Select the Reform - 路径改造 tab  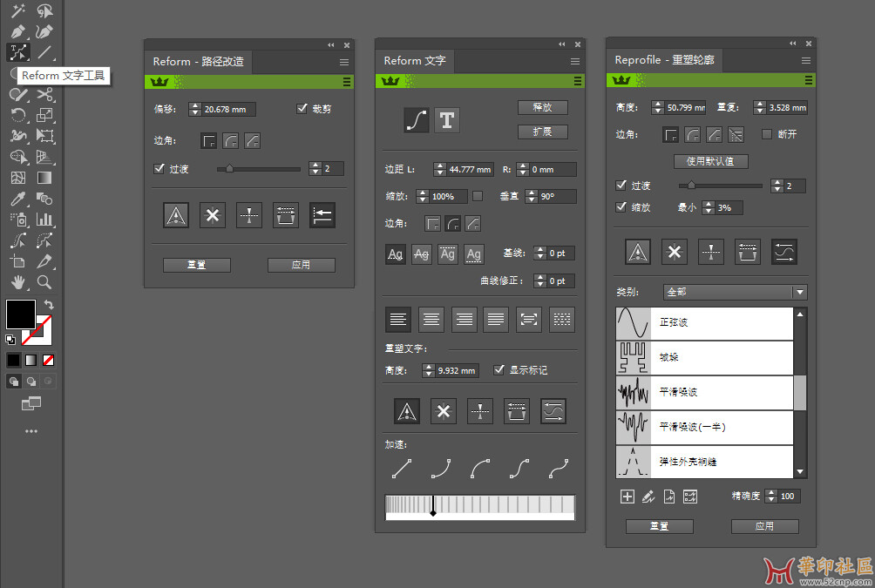click(198, 61)
